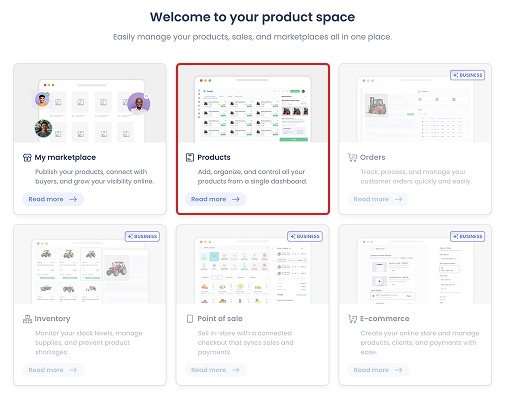This screenshot has height=399, width=505.
Task: Click the Business badge on Point of sale card
Action: (x=305, y=236)
